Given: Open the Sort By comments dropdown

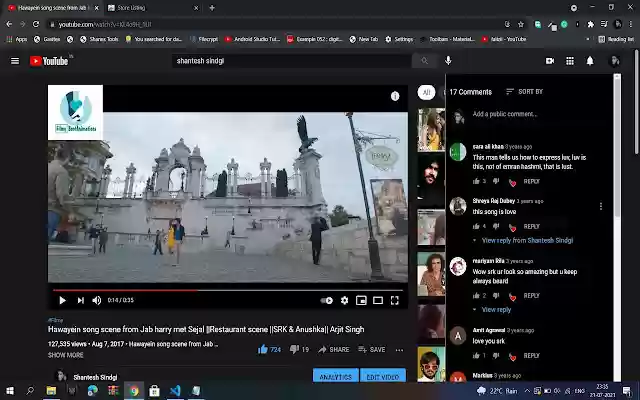Looking at the screenshot, I should [524, 91].
